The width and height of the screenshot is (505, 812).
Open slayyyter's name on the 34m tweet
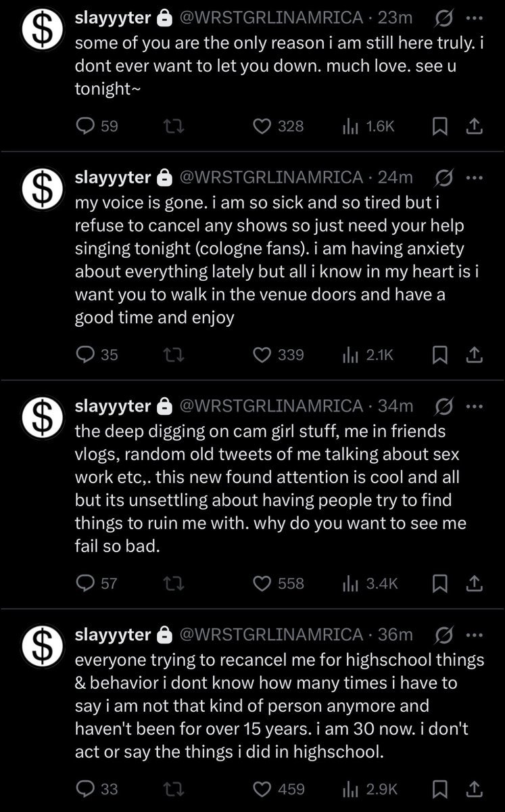112,406
